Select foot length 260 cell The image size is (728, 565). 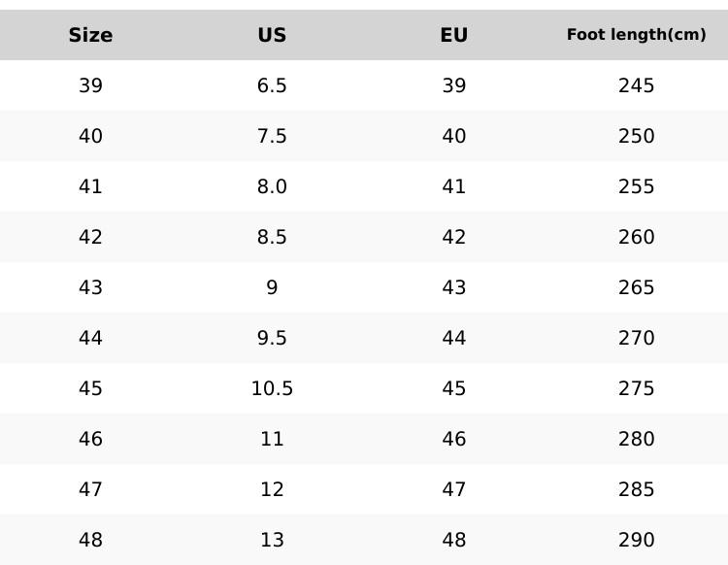[x=636, y=237]
